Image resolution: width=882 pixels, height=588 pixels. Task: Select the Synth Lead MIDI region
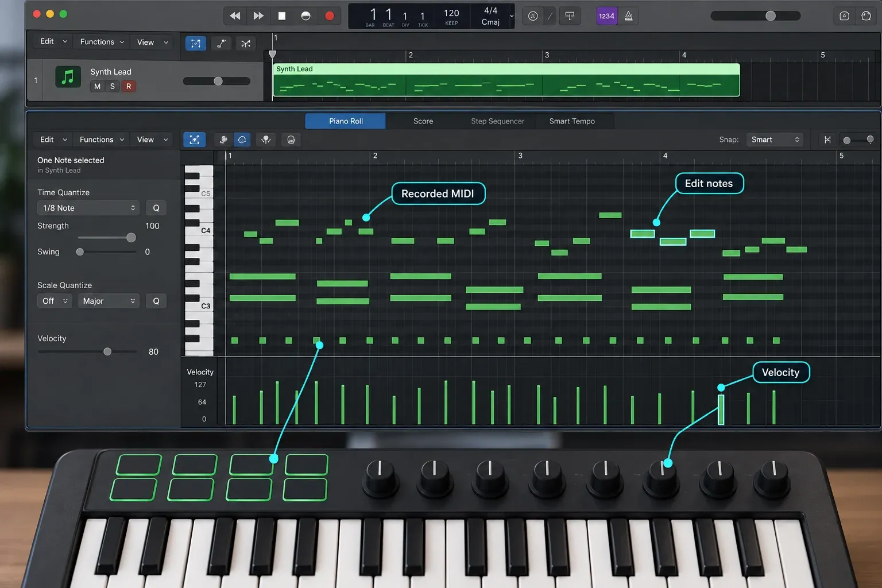coord(506,80)
